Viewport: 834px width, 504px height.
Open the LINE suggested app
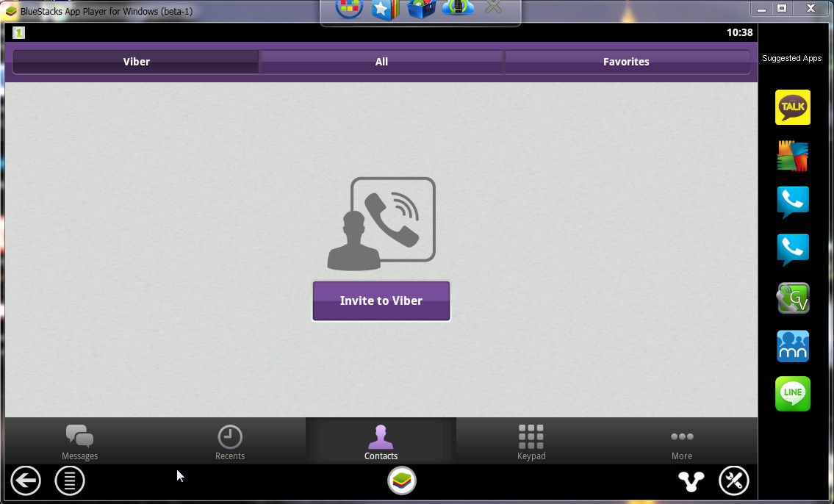(793, 394)
